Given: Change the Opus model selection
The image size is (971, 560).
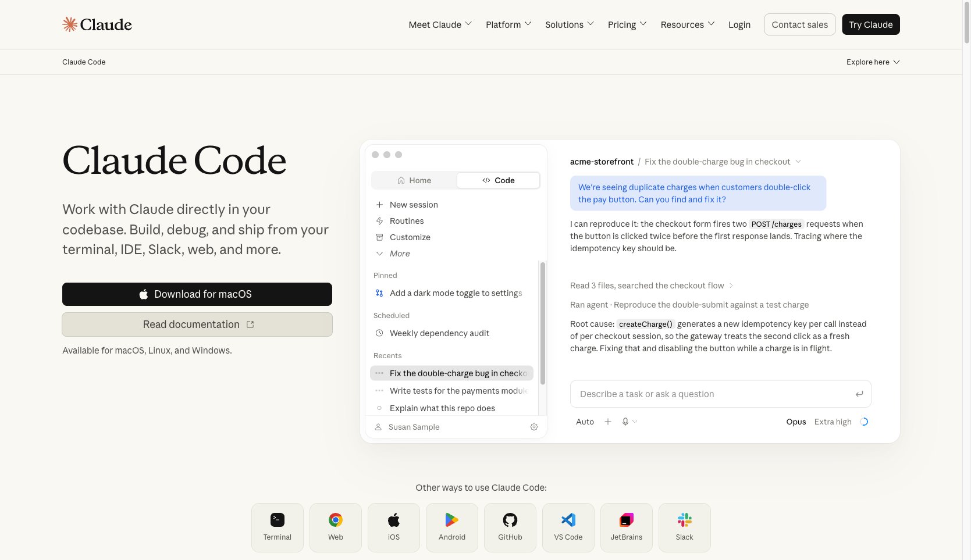Looking at the screenshot, I should point(796,422).
